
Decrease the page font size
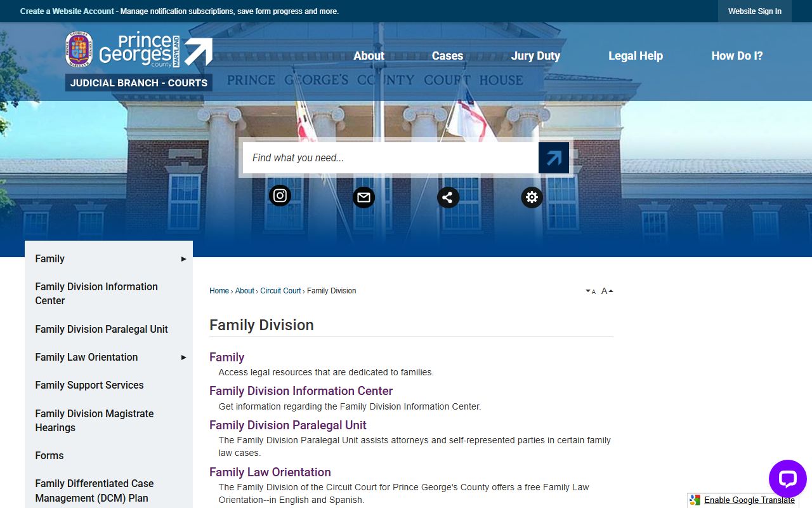[x=591, y=291]
